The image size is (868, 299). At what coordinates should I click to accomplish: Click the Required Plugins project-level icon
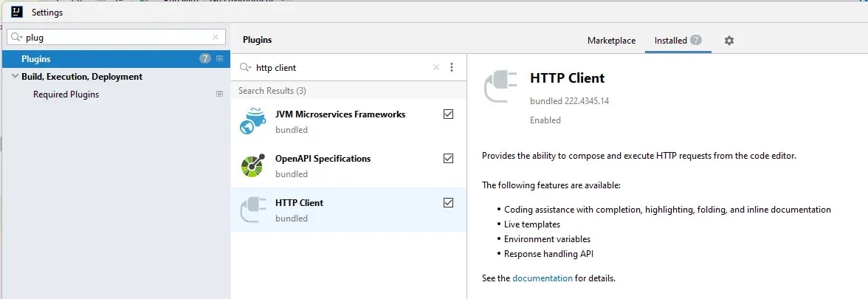(219, 94)
